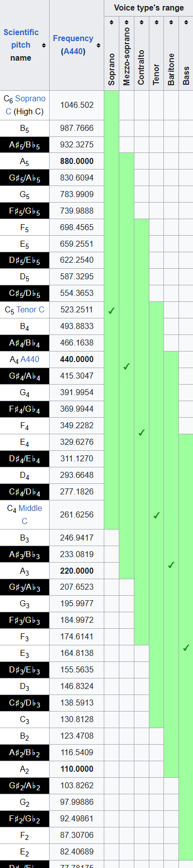Select frequency value 1046.502
The image size is (193, 868).
pos(77,105)
